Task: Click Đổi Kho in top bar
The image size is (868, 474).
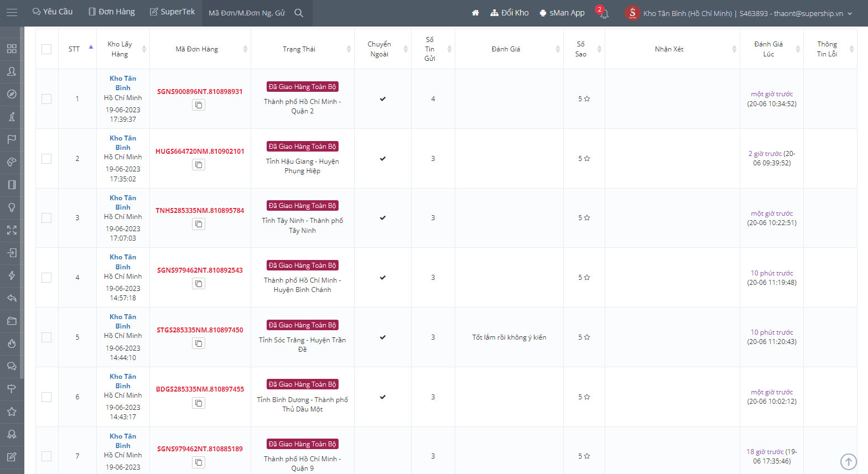Action: [x=510, y=13]
